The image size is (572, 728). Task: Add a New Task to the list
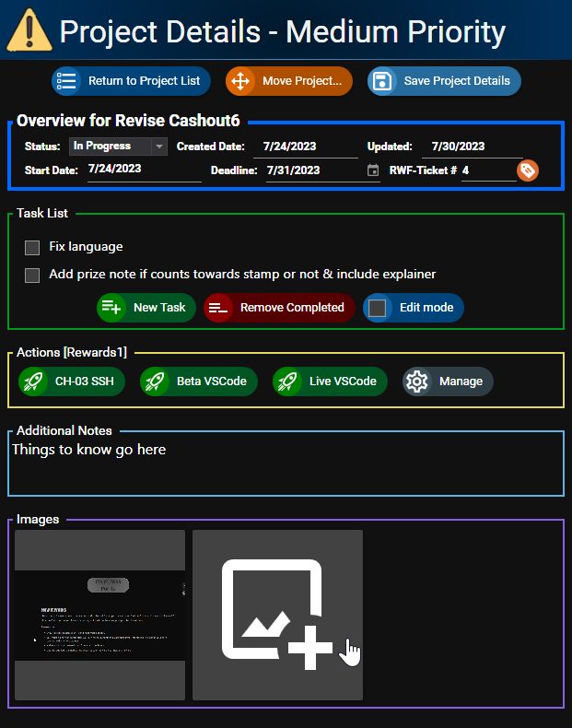146,308
